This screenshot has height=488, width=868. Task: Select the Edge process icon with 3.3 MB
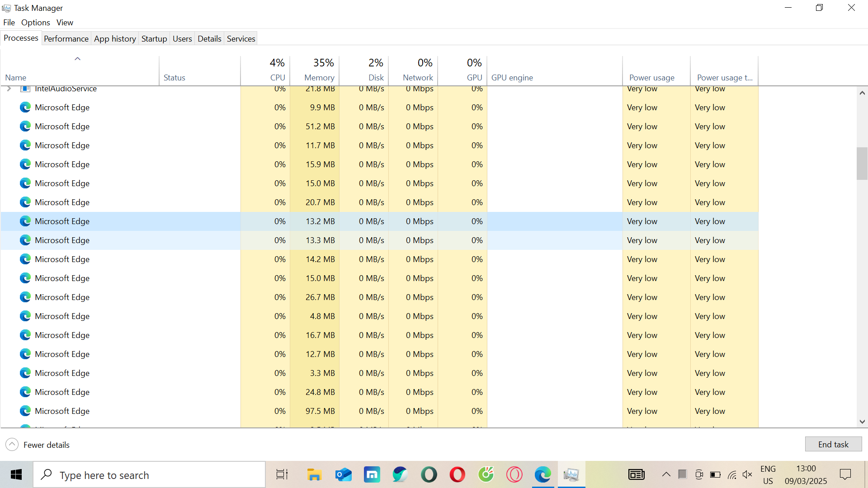tap(25, 373)
